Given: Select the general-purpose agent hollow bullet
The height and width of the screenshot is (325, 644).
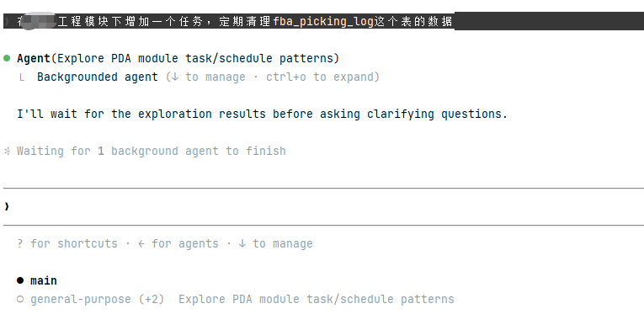Looking at the screenshot, I should (20, 299).
